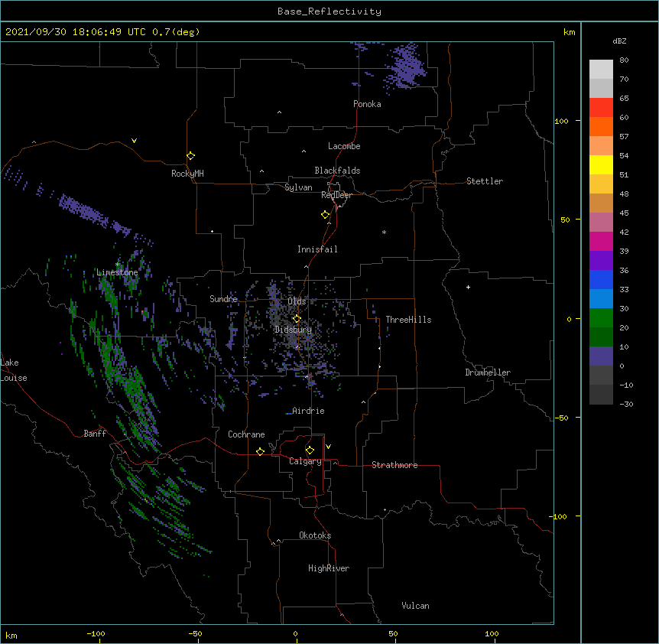Click the white cross marker northwest of Drumheller

[468, 287]
